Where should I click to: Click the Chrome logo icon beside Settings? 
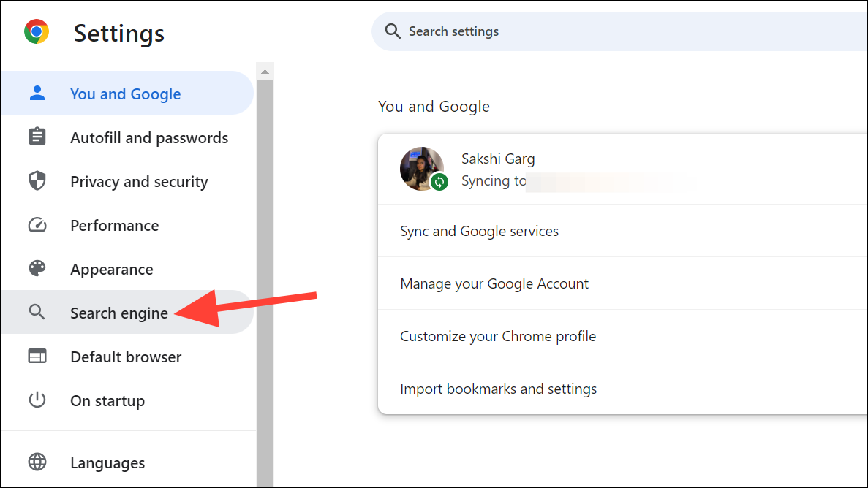click(37, 32)
